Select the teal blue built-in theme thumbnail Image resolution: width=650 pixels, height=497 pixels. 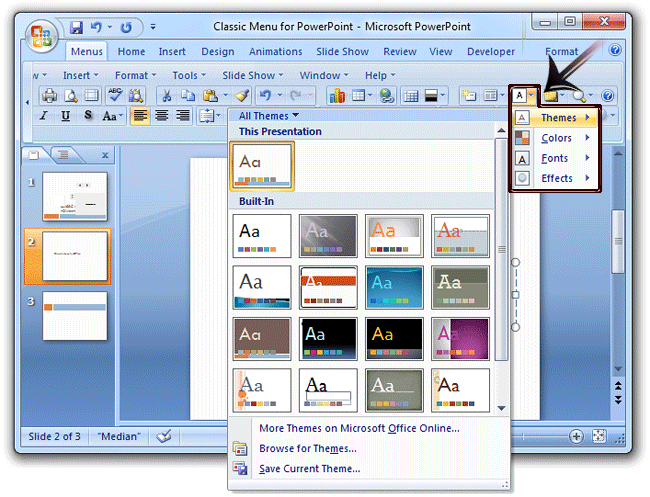point(394,287)
